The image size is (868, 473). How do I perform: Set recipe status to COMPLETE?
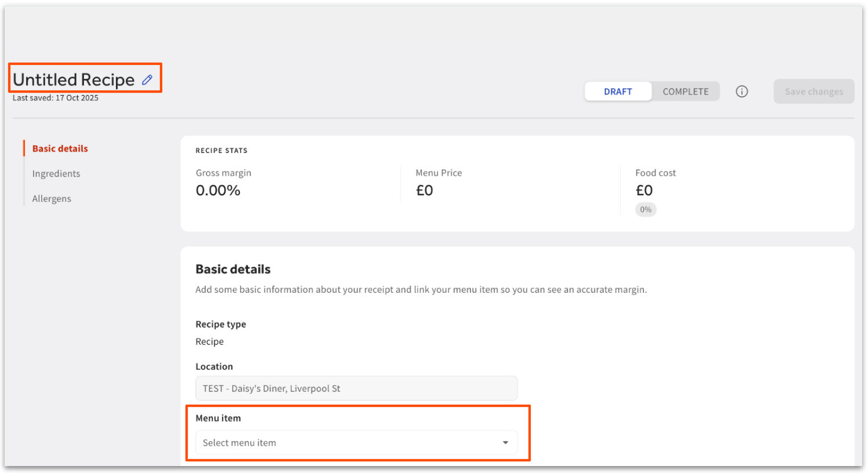pos(685,92)
